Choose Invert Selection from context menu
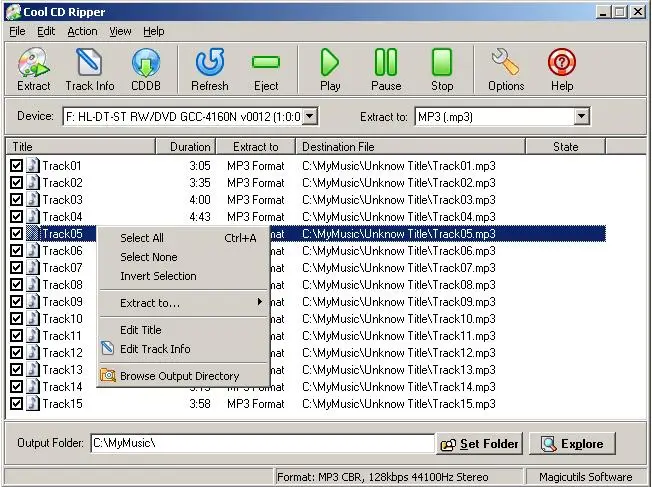This screenshot has height=487, width=652. pos(158,276)
